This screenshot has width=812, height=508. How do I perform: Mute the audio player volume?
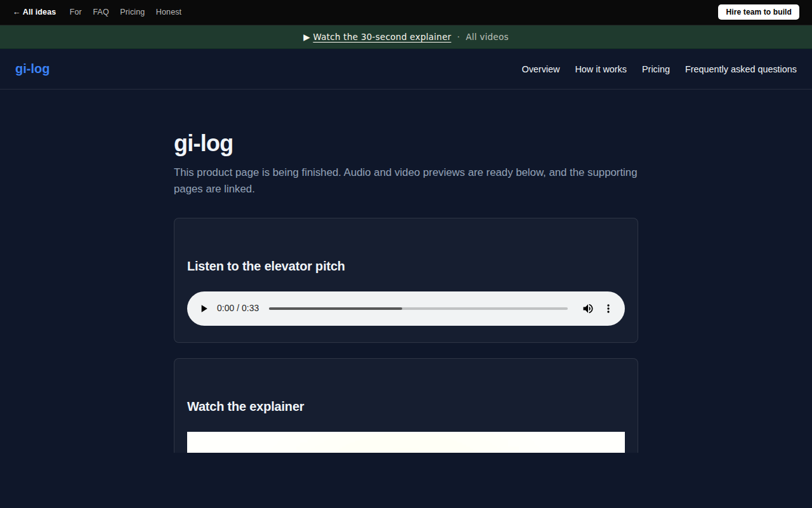588,309
